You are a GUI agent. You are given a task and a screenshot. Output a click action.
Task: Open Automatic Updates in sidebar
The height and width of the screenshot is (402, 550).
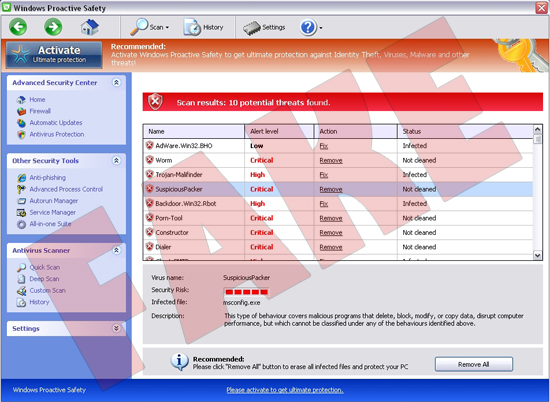[x=56, y=123]
